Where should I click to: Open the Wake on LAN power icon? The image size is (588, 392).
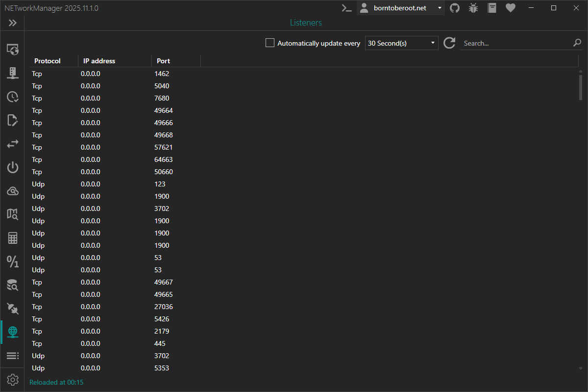(13, 167)
